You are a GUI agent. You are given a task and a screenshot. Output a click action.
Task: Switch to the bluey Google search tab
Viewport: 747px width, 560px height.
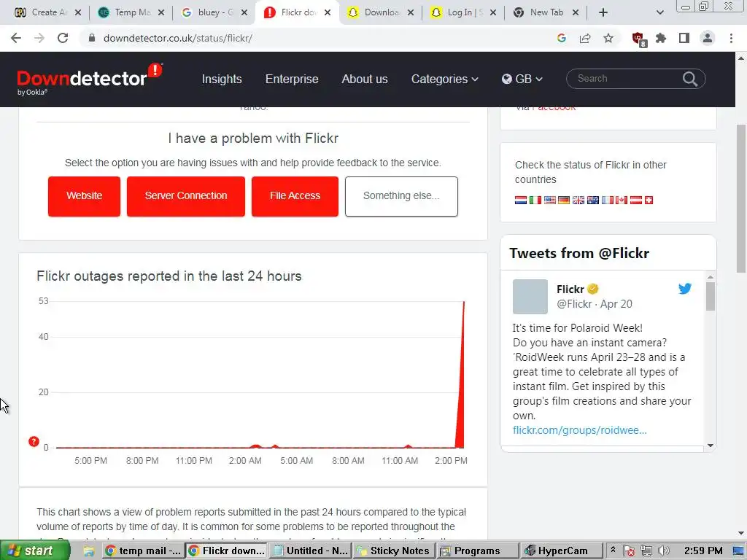click(x=214, y=12)
